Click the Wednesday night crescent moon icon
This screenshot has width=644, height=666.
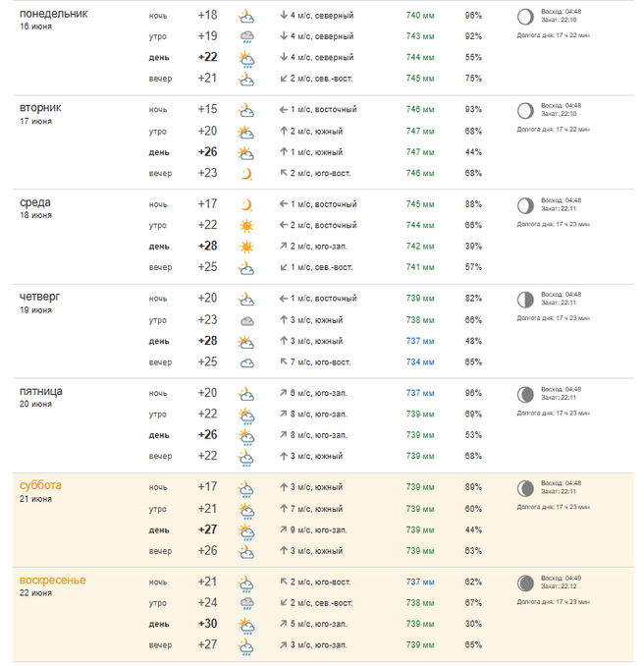pyautogui.click(x=245, y=204)
